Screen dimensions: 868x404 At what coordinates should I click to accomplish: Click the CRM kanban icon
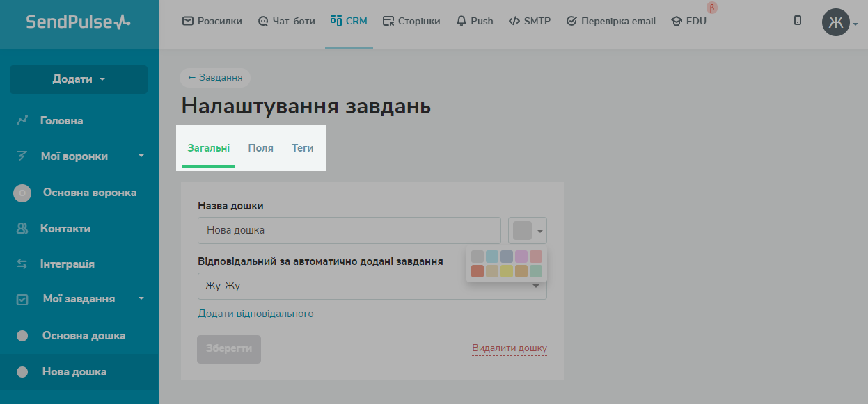(x=336, y=20)
